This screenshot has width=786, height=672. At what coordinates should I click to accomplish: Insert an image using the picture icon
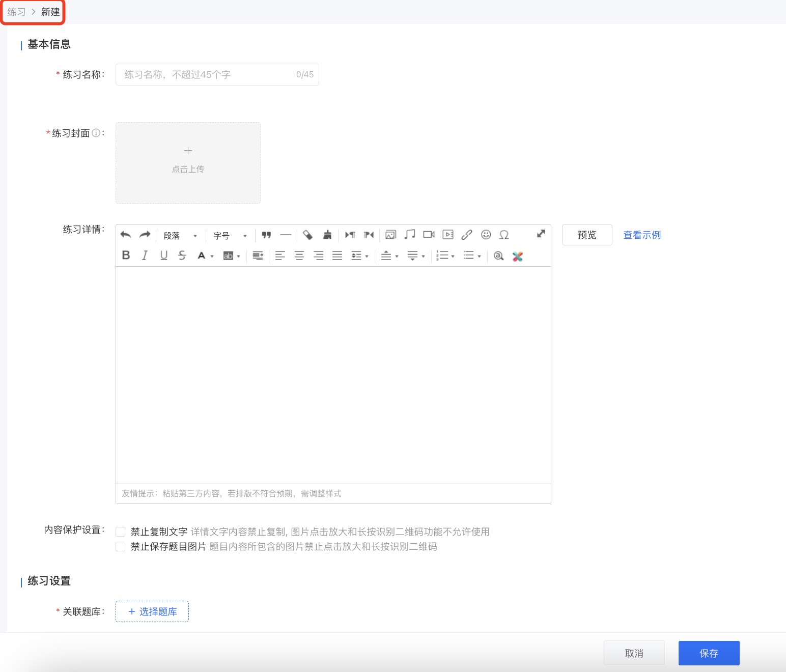coord(390,235)
